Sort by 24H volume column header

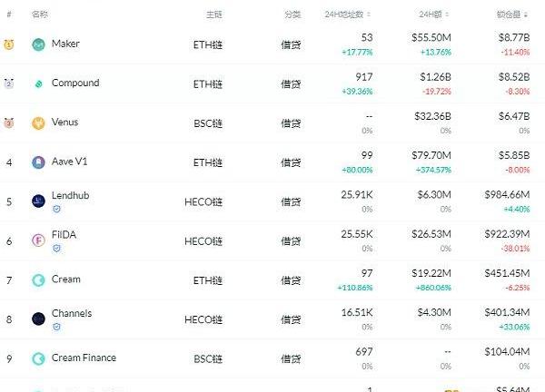click(x=434, y=15)
